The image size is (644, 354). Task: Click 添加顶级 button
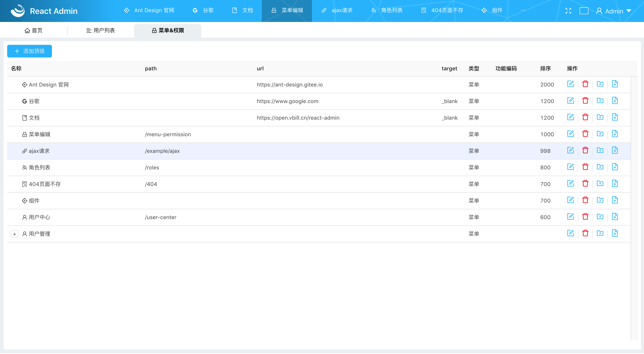[30, 51]
